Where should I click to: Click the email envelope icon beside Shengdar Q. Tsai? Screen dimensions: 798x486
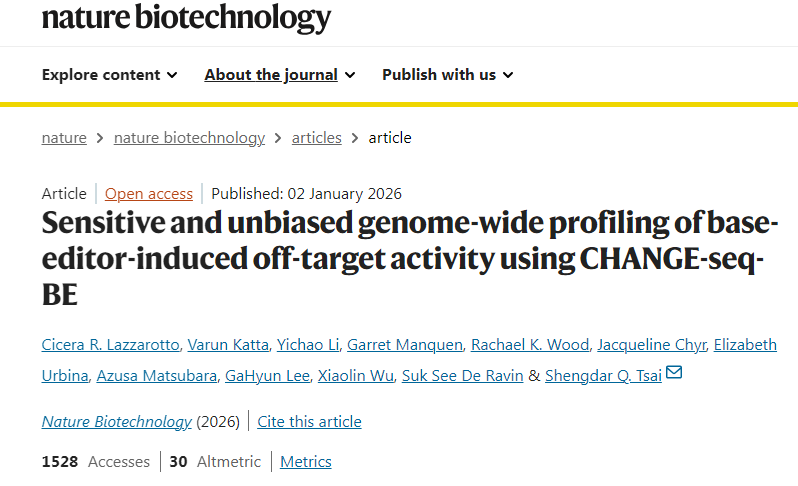674,374
